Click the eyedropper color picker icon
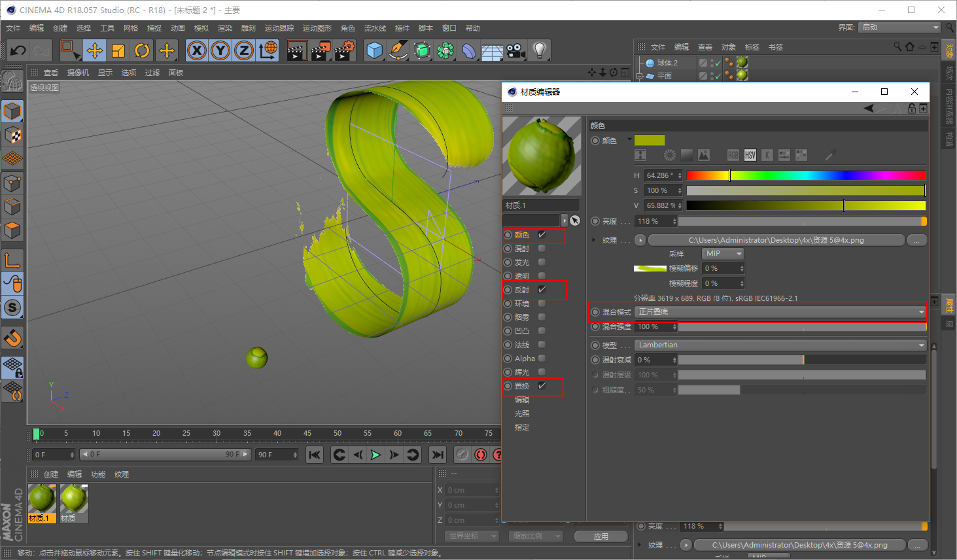957x560 pixels. 830,155
